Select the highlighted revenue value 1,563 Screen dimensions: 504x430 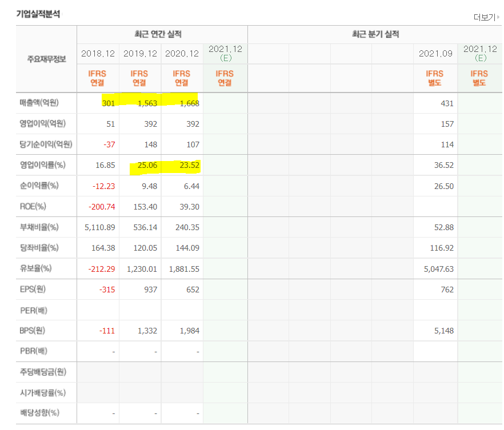point(147,103)
